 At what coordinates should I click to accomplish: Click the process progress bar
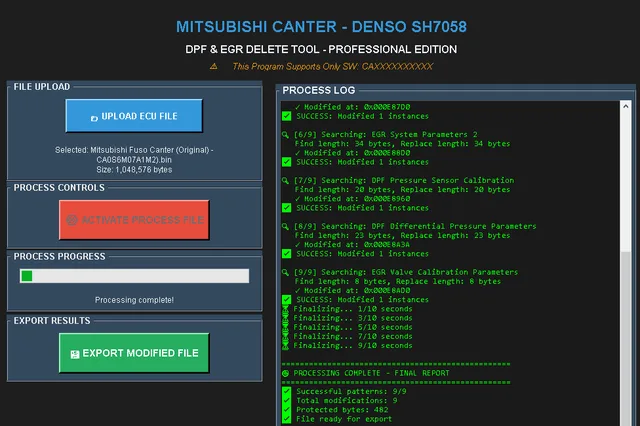pyautogui.click(x=134, y=276)
